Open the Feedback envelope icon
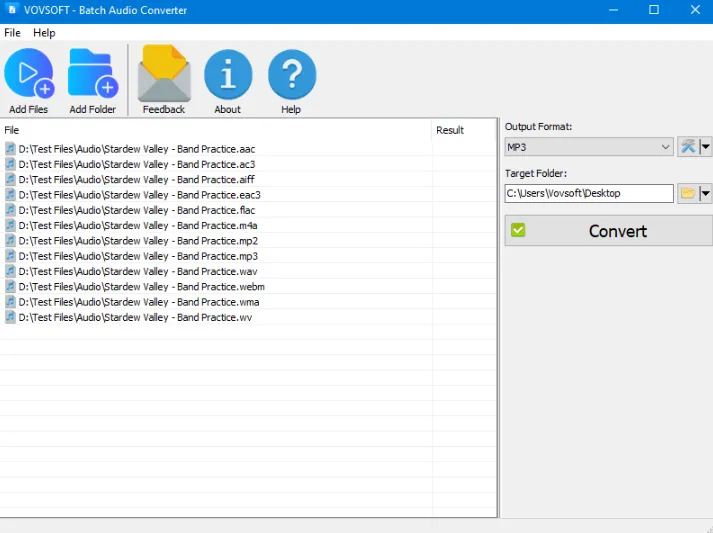Screen dimensions: 713x533 point(164,73)
